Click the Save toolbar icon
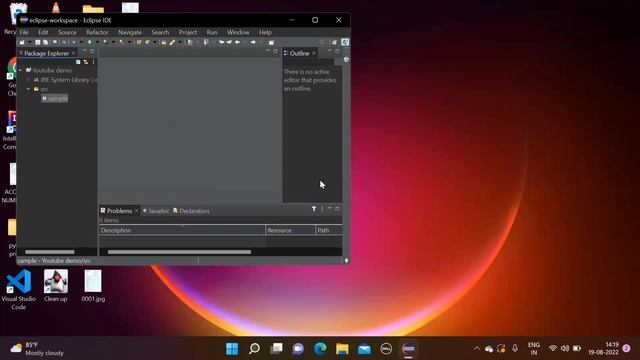 pos(38,42)
